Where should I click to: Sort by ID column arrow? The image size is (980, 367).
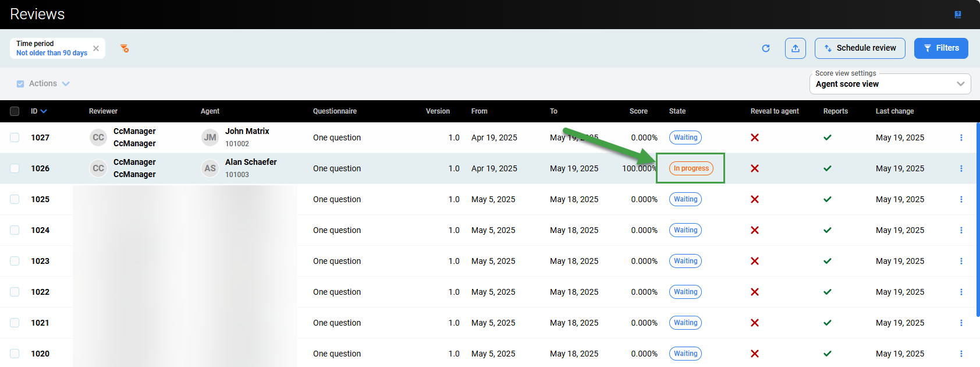(x=44, y=111)
